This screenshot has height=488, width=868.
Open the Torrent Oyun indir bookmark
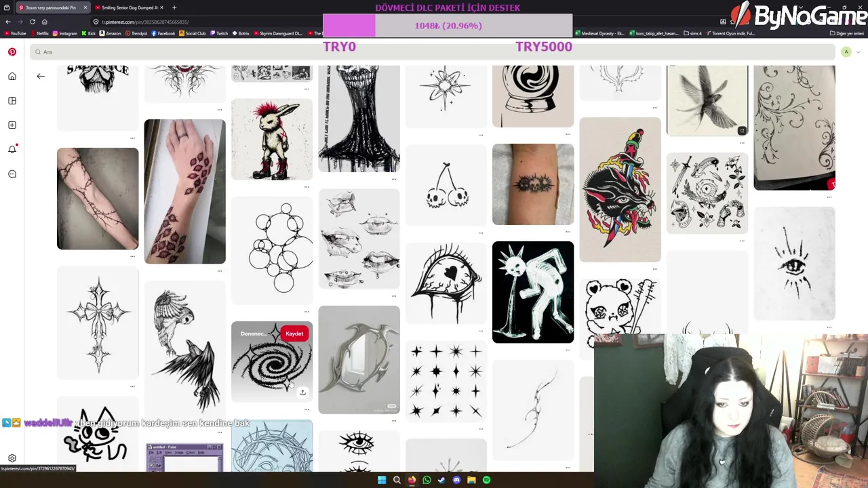[x=730, y=33]
